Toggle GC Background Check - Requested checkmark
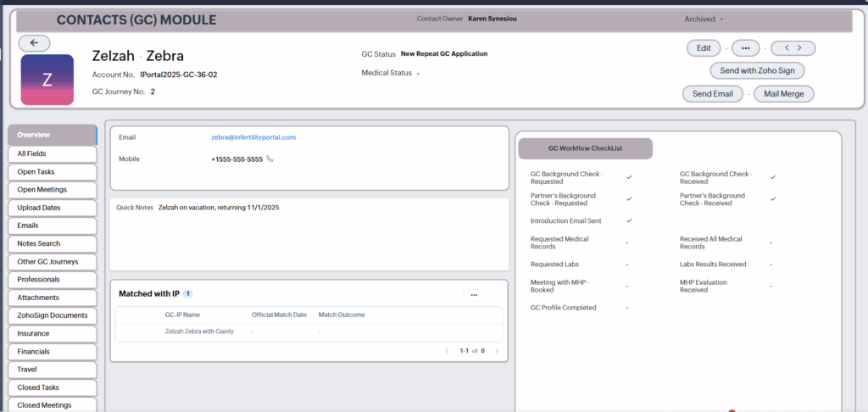The height and width of the screenshot is (412, 868). (x=629, y=177)
